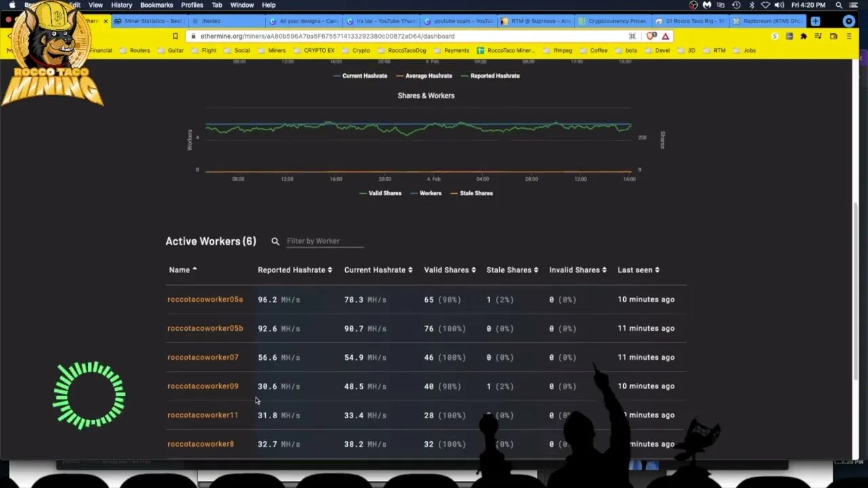The height and width of the screenshot is (488, 868).
Task: Open Time Machine menu bar icon
Action: pyautogui.click(x=736, y=5)
